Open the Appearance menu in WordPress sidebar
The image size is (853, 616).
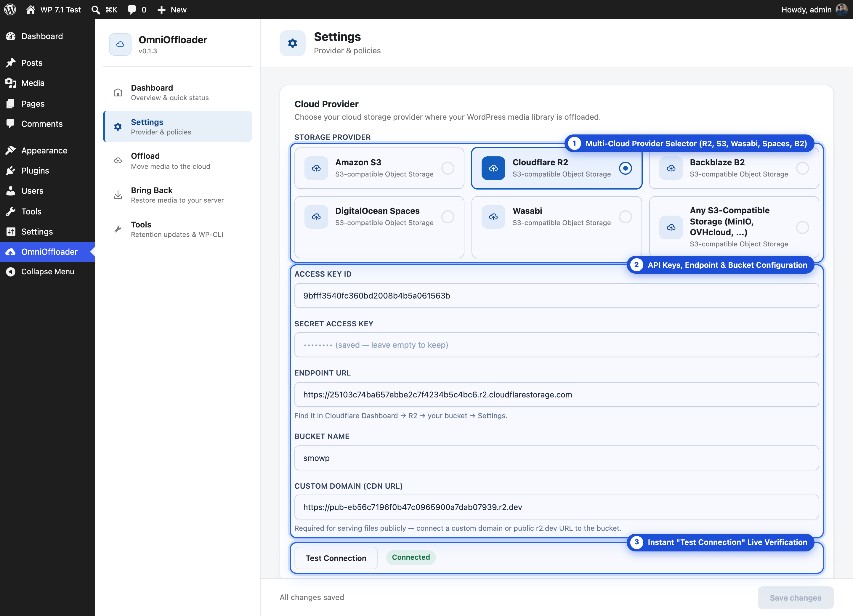47,150
